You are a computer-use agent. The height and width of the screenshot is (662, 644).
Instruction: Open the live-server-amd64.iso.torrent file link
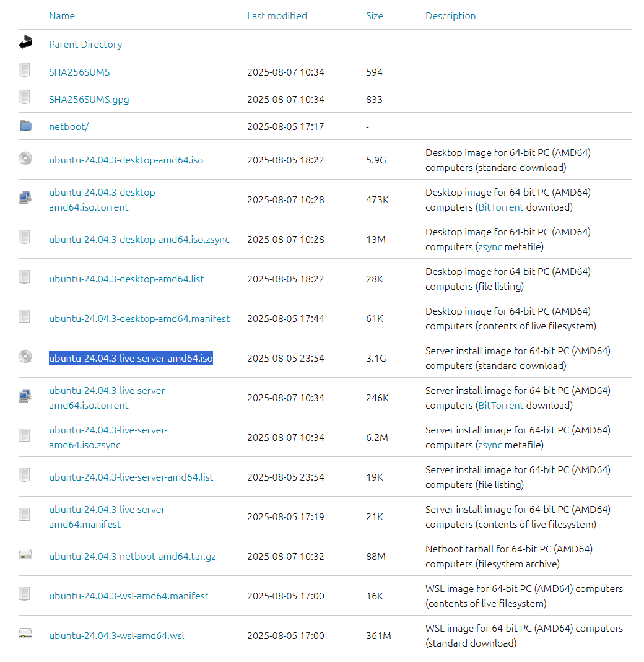pyautogui.click(x=108, y=398)
